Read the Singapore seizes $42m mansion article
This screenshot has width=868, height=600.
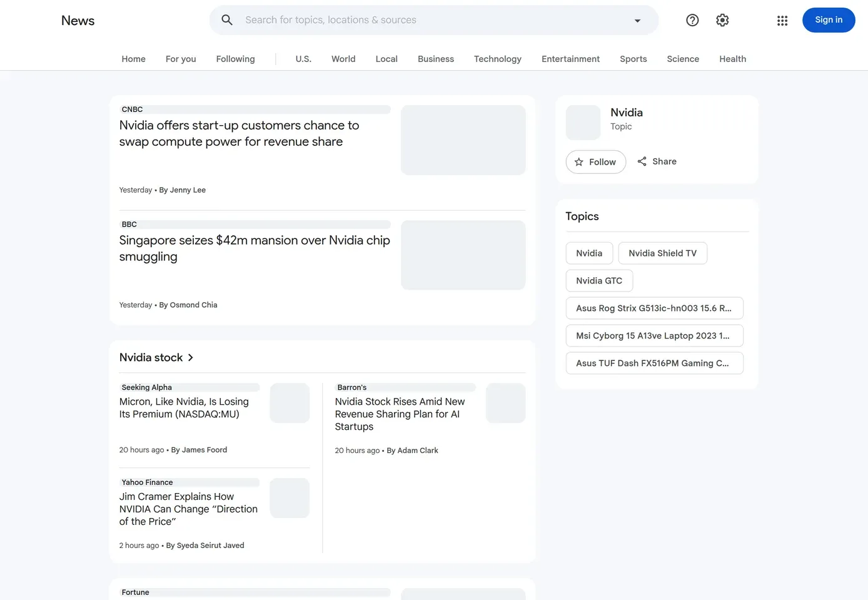pyautogui.click(x=255, y=248)
